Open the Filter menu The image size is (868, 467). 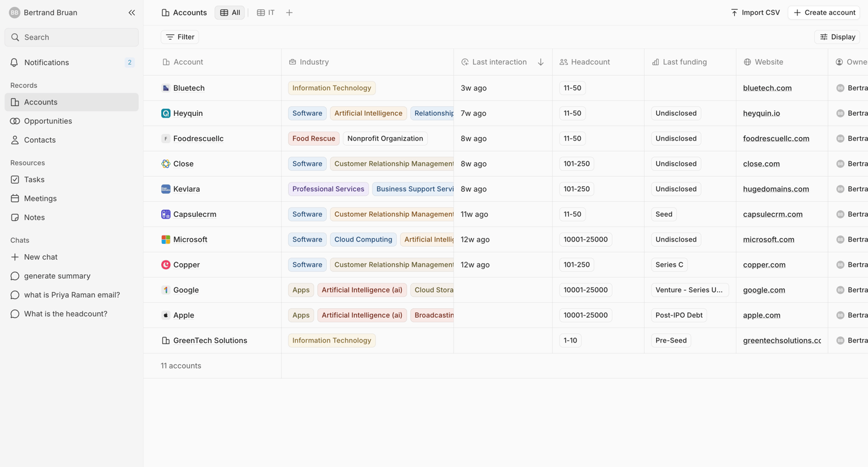(x=180, y=37)
